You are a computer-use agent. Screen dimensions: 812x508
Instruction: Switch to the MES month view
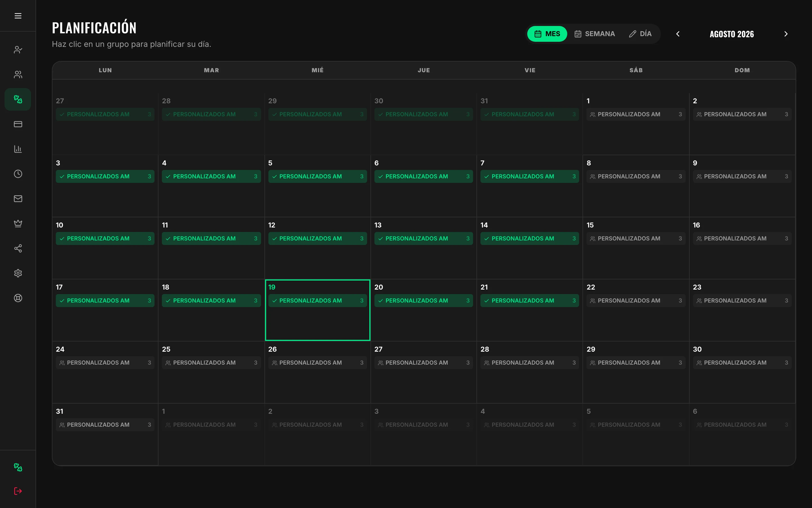click(x=547, y=34)
